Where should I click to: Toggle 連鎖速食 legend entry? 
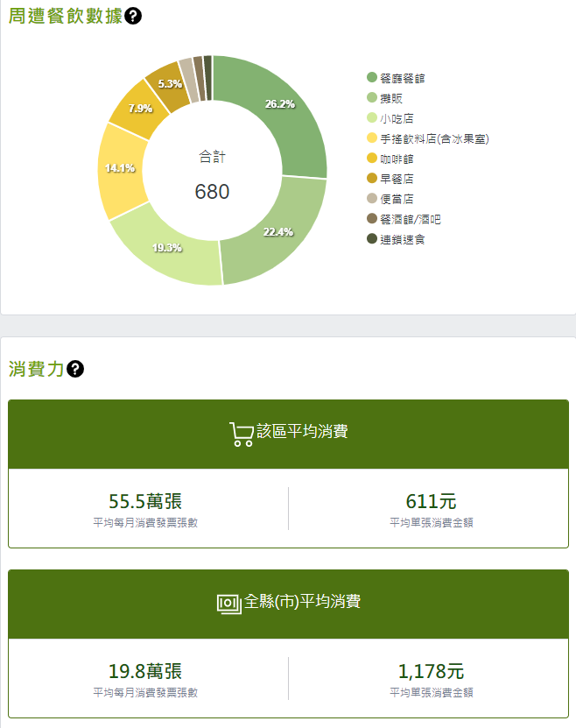point(396,239)
